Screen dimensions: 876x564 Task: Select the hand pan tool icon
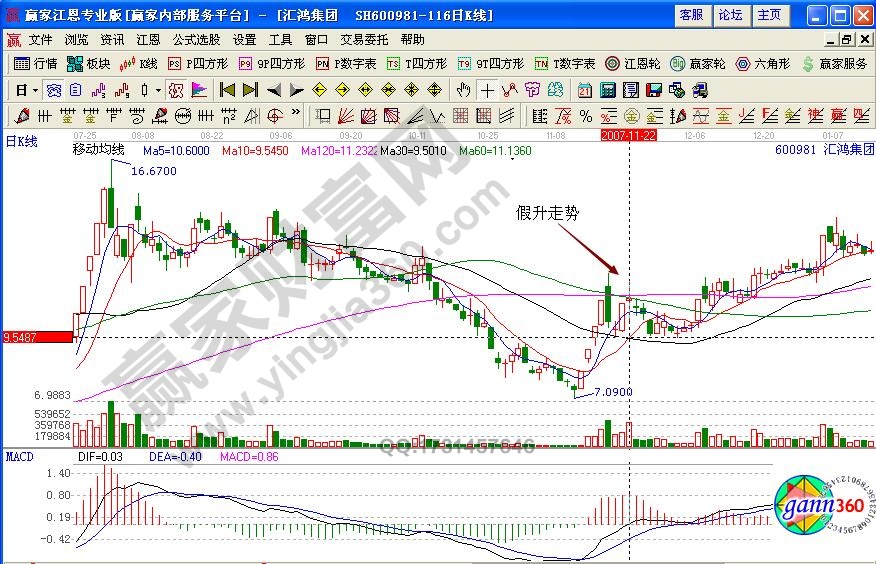(x=463, y=89)
